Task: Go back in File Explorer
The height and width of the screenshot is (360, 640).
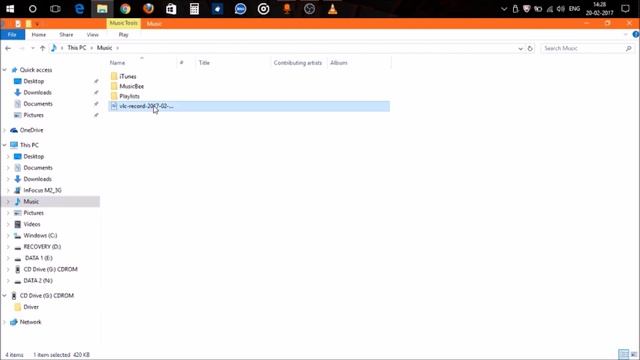Action: point(8,48)
